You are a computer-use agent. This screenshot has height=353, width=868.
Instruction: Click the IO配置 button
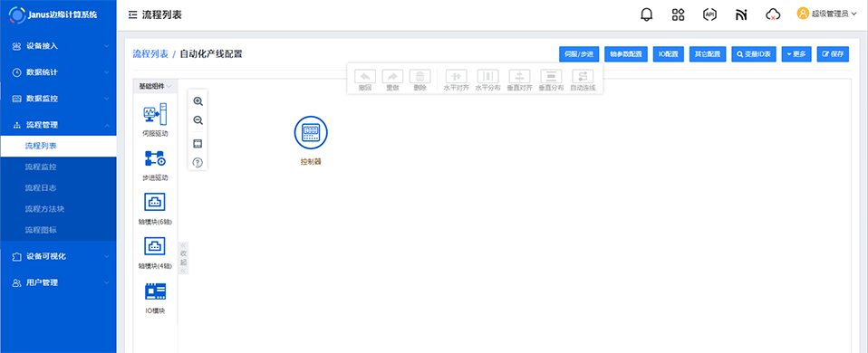point(668,54)
